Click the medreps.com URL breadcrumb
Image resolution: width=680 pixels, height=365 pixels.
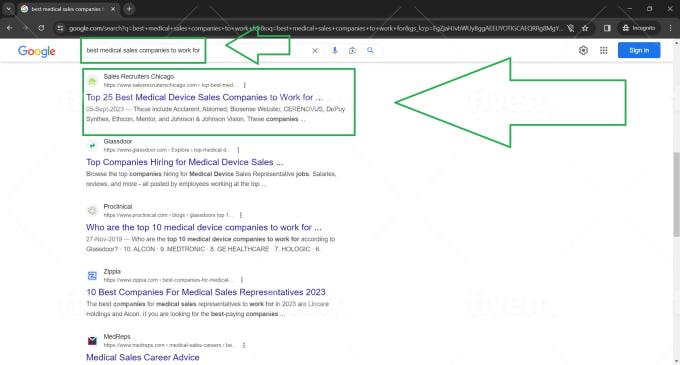pos(170,345)
